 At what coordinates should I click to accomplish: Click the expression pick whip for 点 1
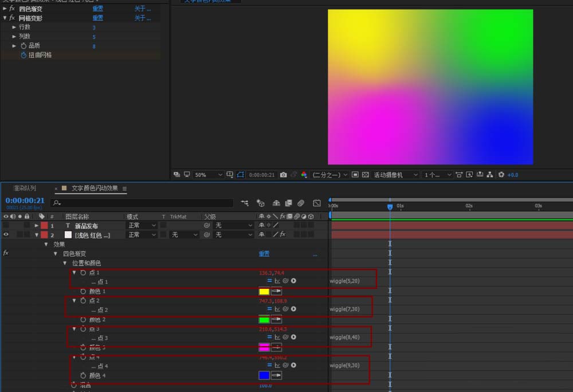tap(285, 281)
